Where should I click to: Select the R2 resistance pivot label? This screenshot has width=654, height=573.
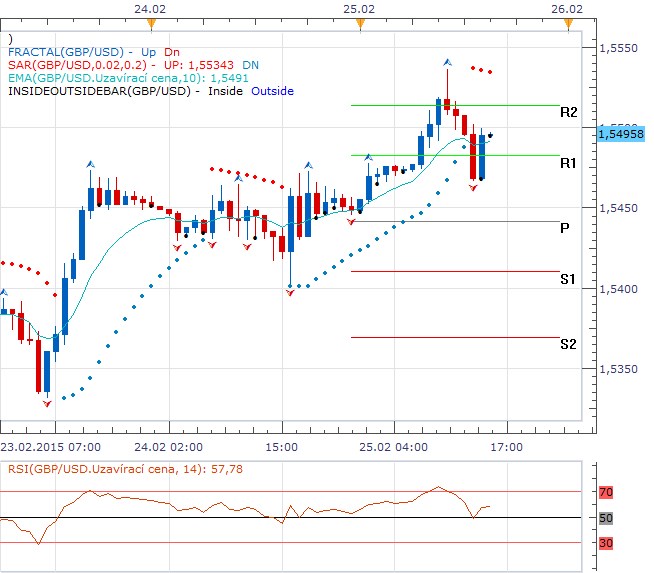click(568, 113)
